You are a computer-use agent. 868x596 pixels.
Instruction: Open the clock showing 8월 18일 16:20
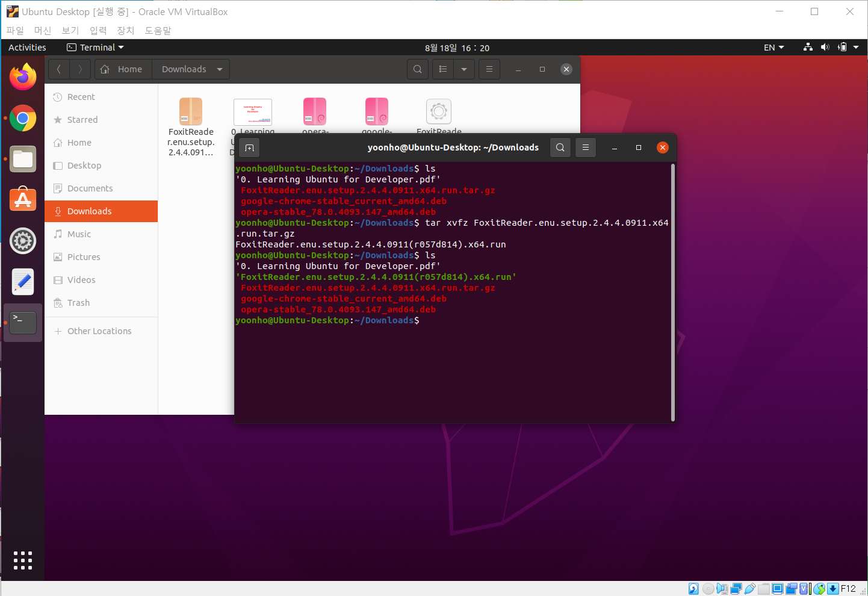(457, 48)
